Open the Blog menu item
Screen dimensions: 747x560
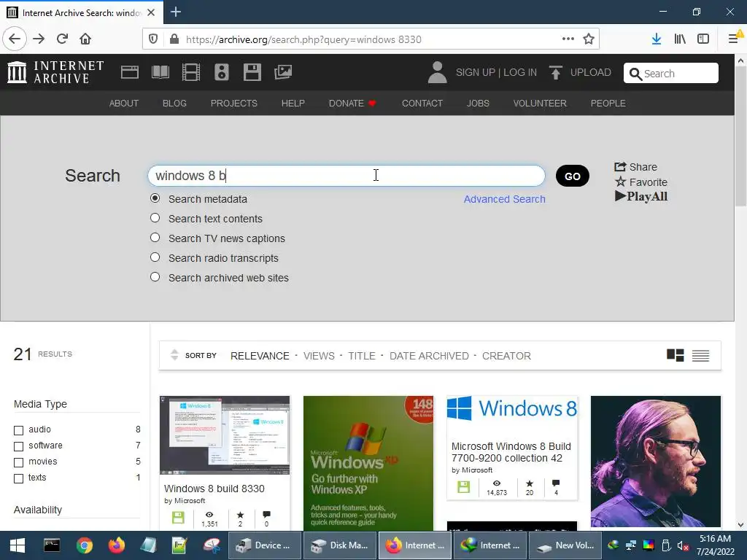click(x=174, y=104)
